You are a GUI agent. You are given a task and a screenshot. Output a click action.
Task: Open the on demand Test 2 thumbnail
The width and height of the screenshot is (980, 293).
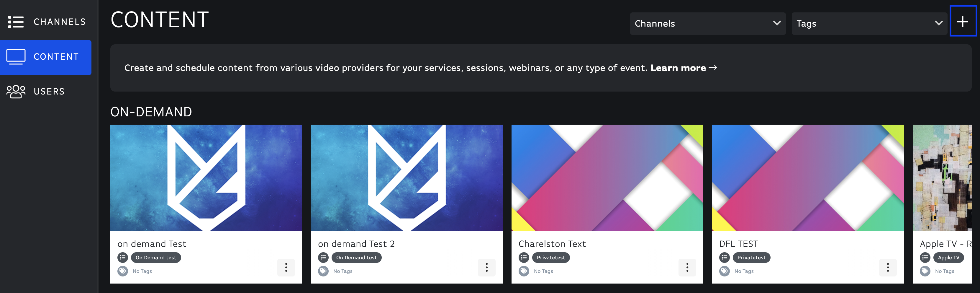click(x=407, y=178)
